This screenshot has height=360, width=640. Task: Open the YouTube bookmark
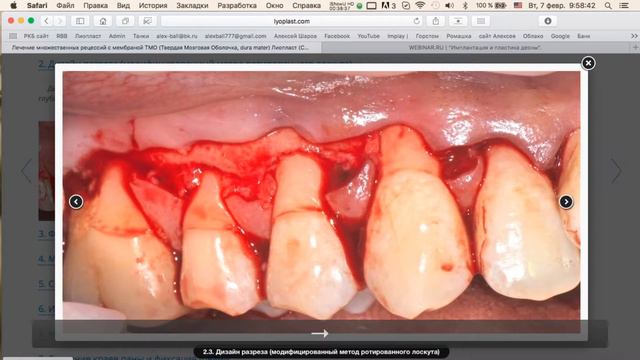point(369,36)
